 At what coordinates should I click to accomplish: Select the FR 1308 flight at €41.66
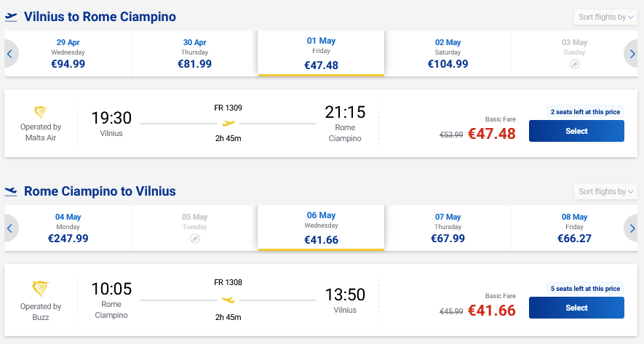576,308
